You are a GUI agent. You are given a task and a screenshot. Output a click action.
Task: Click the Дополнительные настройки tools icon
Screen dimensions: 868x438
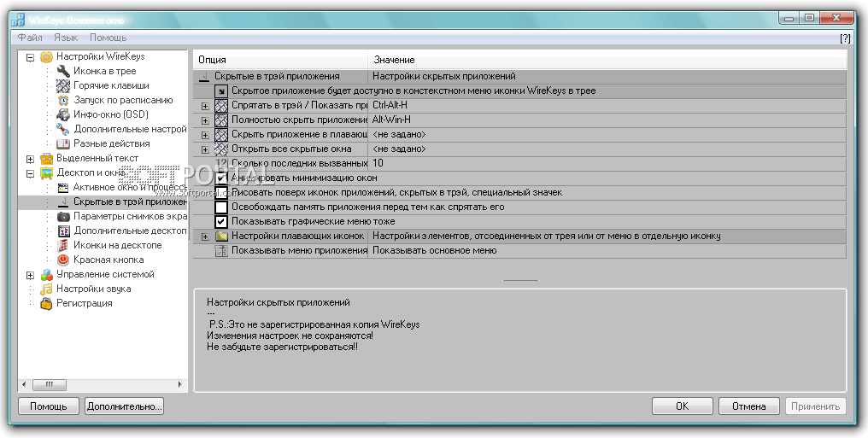(x=64, y=129)
